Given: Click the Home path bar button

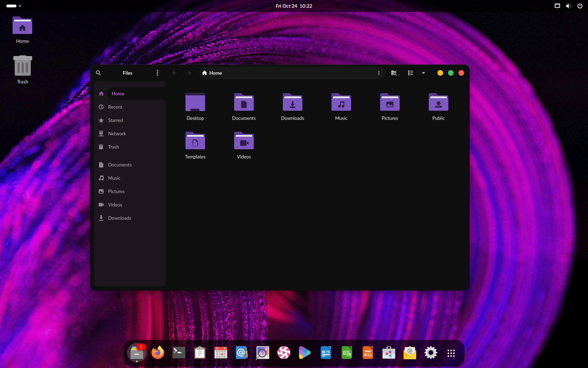Looking at the screenshot, I should (x=212, y=73).
